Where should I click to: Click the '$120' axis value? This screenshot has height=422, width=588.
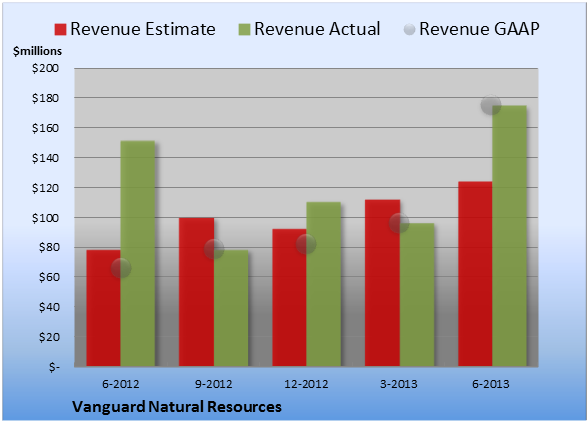tap(45, 188)
